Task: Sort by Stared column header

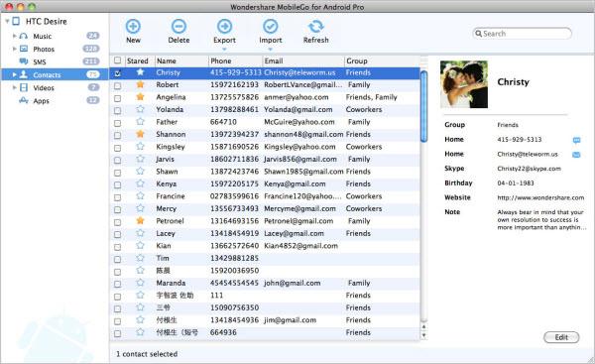Action: (139, 61)
